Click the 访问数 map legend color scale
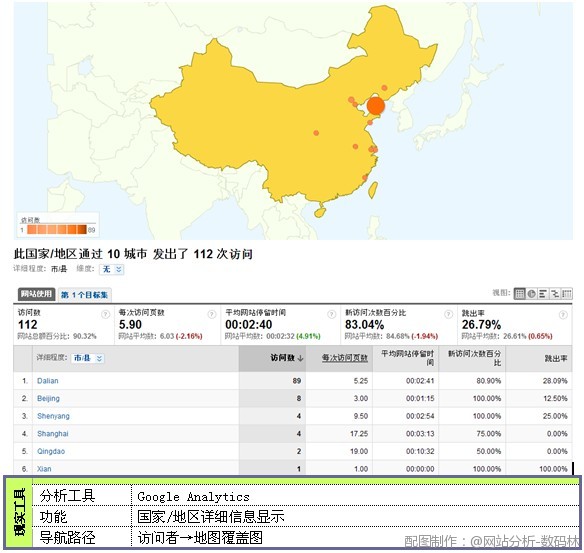 click(x=57, y=229)
